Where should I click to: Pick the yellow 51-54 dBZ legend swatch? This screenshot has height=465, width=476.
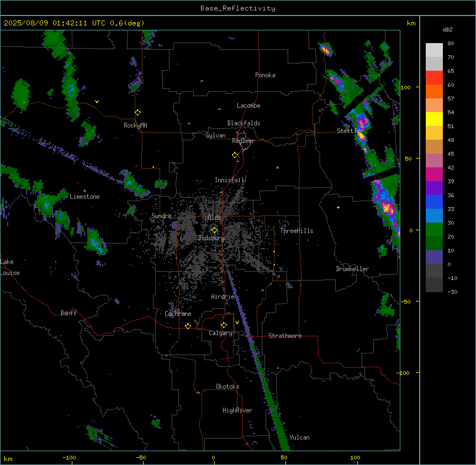tap(434, 119)
